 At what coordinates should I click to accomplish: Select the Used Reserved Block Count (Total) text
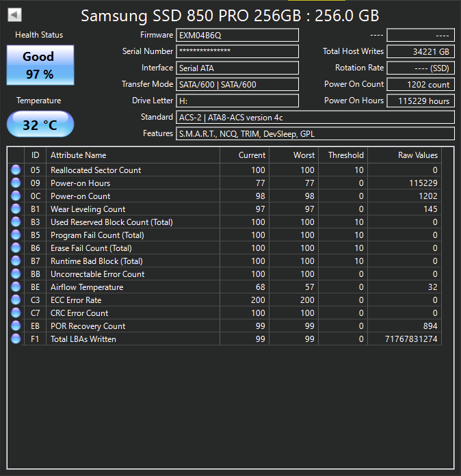(x=111, y=222)
